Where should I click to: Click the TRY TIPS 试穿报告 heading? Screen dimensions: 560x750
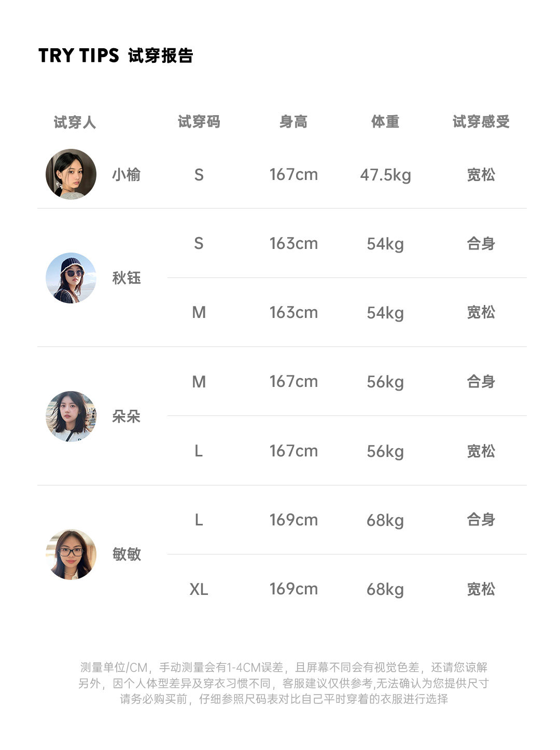point(116,55)
